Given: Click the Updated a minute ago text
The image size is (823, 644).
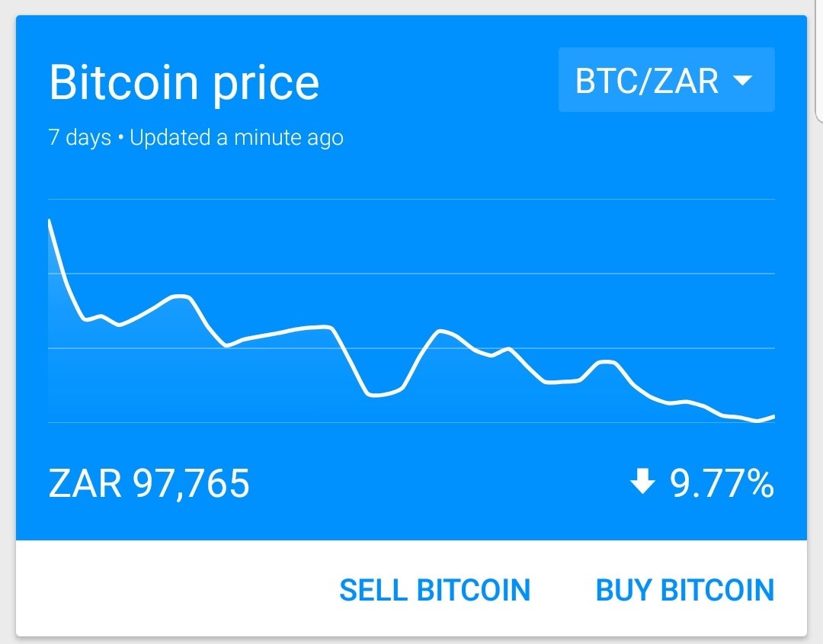Looking at the screenshot, I should pos(236,138).
